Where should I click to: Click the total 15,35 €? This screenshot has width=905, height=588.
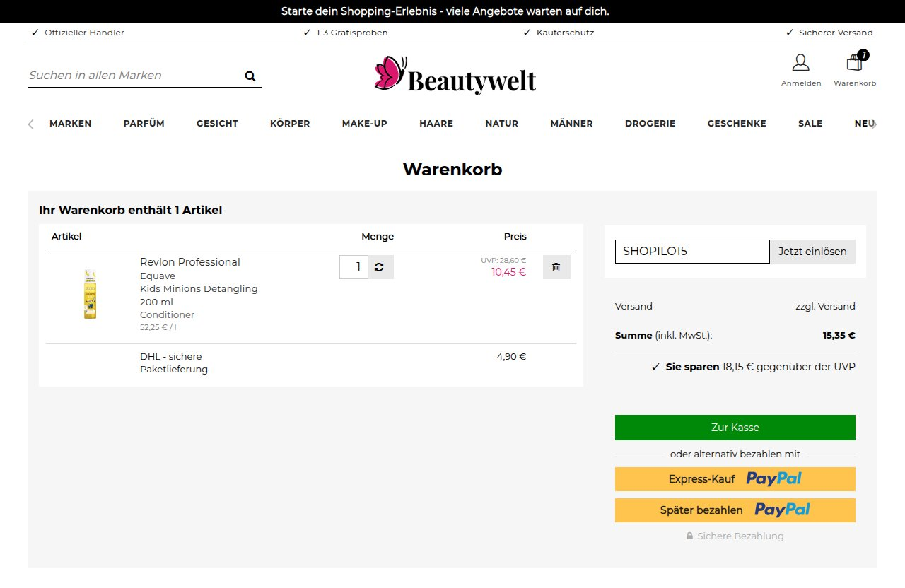(x=839, y=336)
